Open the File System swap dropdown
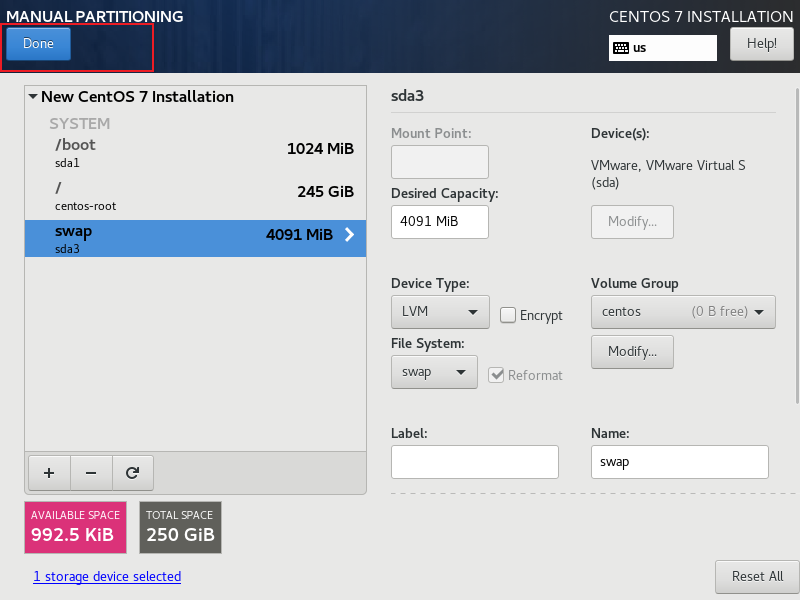This screenshot has height=600, width=800. tap(434, 372)
